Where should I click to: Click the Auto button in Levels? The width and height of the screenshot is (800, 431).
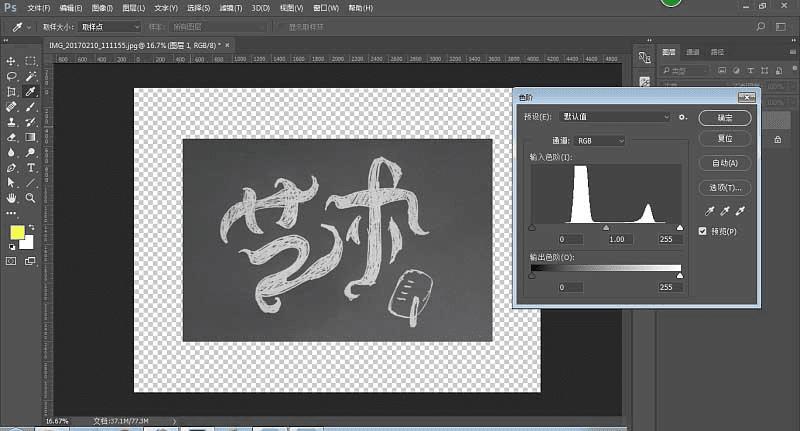(x=724, y=163)
